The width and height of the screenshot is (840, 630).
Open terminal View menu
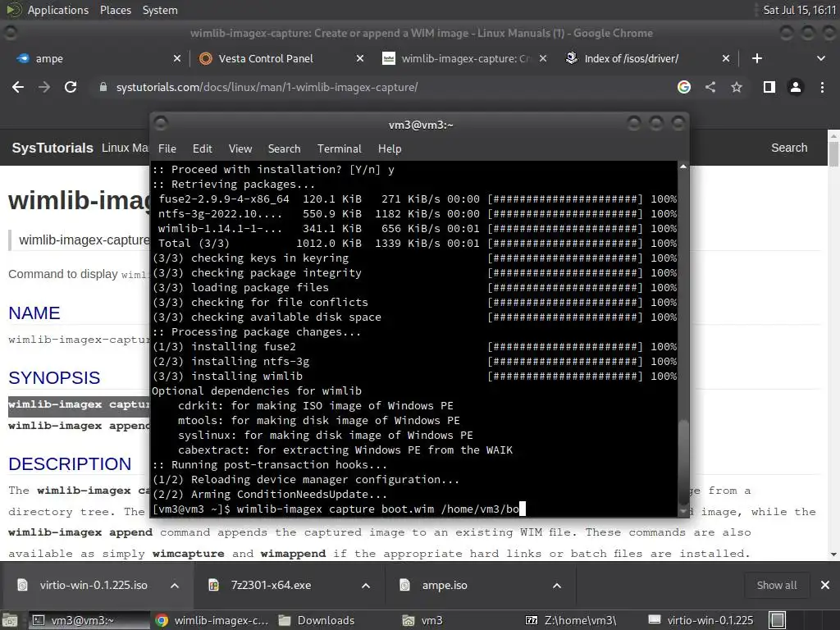pos(240,149)
